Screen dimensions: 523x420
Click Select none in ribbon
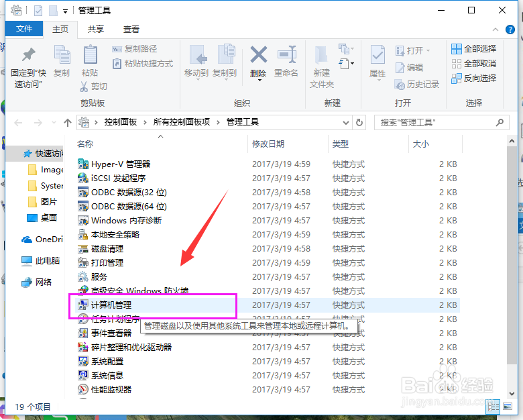point(473,64)
